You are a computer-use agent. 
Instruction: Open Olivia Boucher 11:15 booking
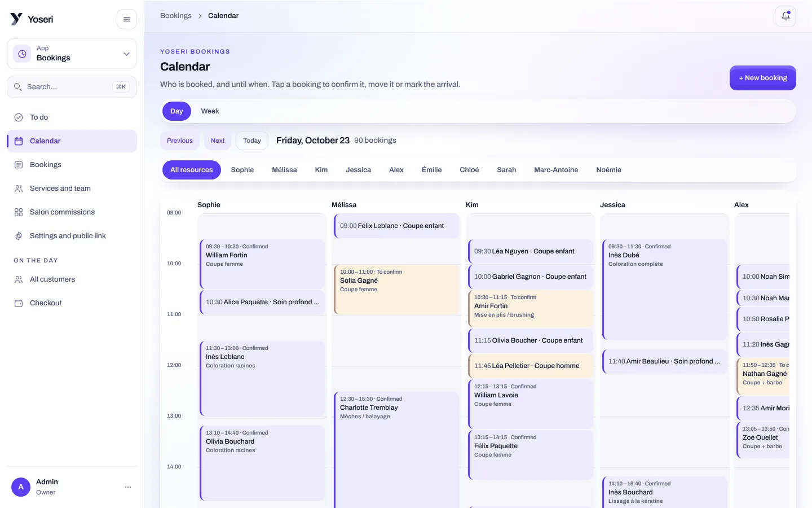pos(531,340)
